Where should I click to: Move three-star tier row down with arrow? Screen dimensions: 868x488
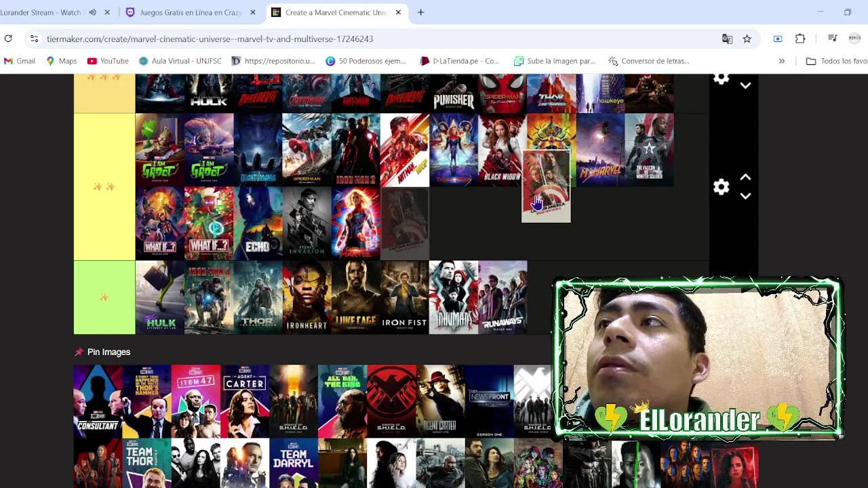click(x=745, y=85)
